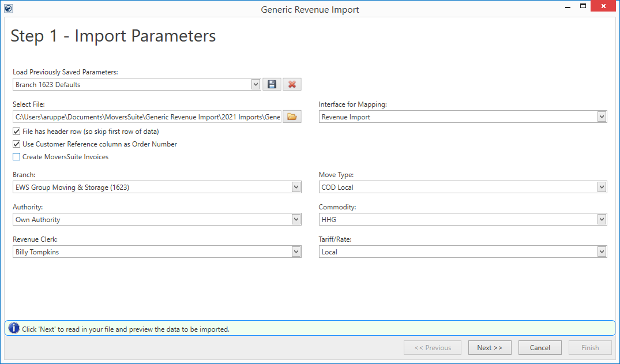620x364 pixels.
Task: Expand the Branch dropdown list
Action: click(x=296, y=187)
